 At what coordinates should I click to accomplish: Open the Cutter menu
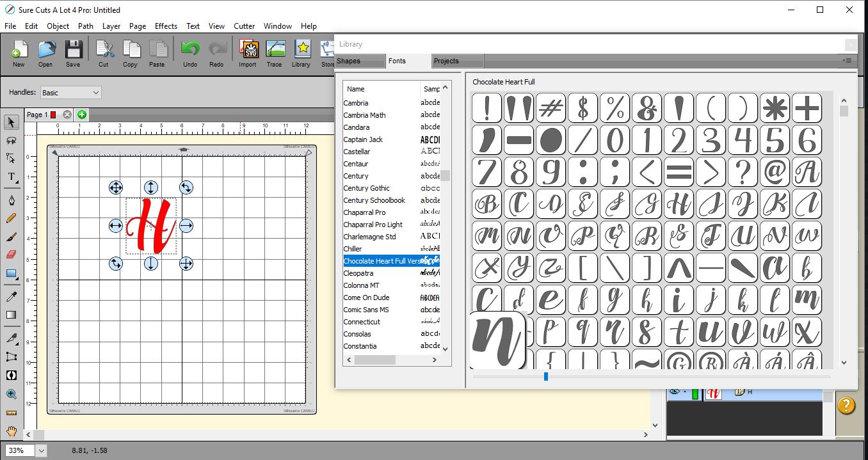pyautogui.click(x=245, y=26)
